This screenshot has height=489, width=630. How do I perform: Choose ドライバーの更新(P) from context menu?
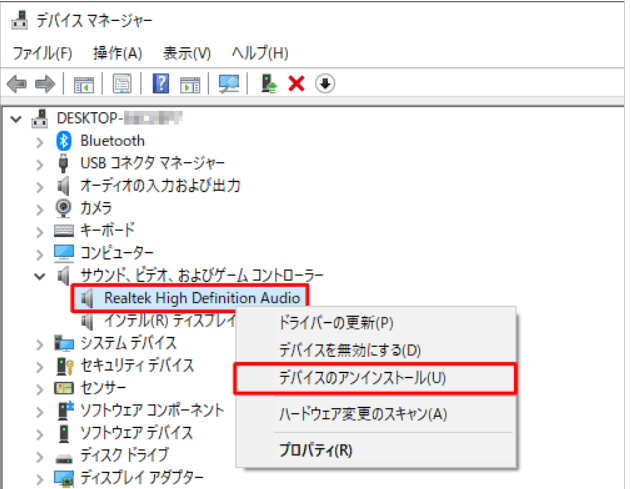pyautogui.click(x=376, y=323)
